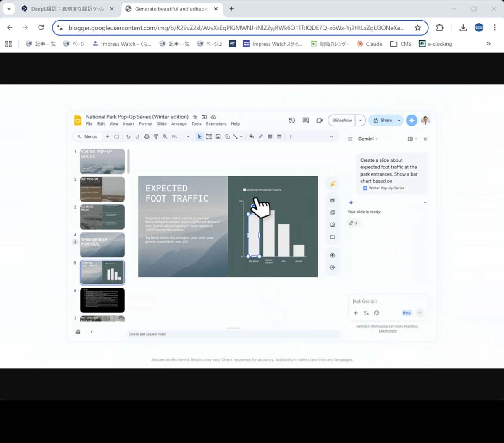This screenshot has width=504, height=443.
Task: Select the Shape tool
Action: point(227,136)
